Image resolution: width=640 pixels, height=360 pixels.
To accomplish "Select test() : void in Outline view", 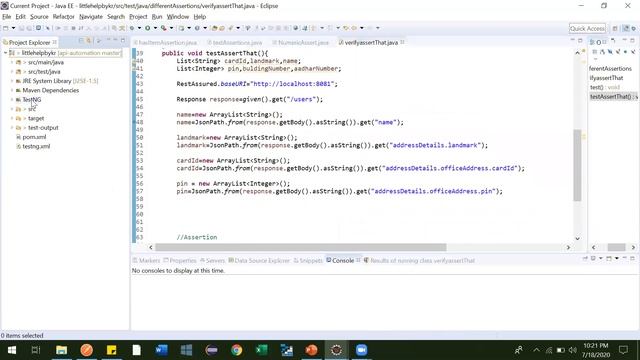I will [x=605, y=87].
